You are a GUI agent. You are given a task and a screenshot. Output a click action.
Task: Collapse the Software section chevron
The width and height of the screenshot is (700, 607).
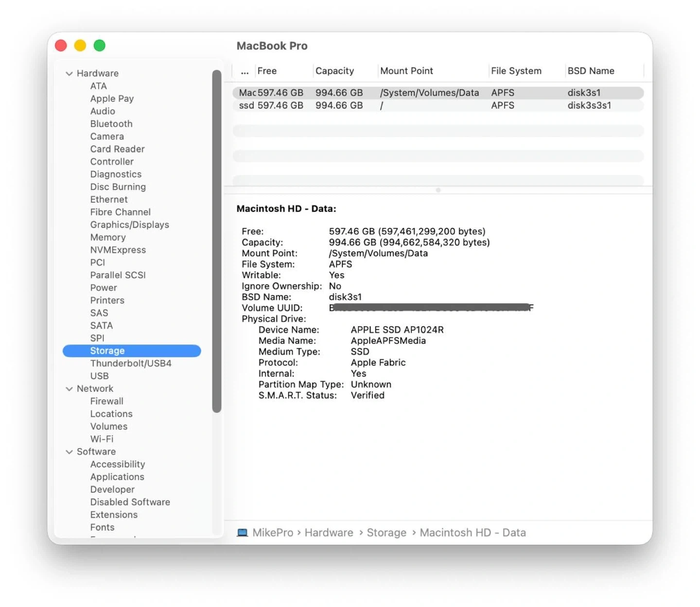click(69, 452)
